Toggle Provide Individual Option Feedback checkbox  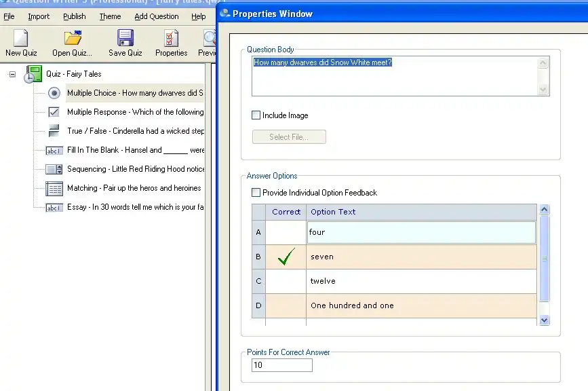256,193
